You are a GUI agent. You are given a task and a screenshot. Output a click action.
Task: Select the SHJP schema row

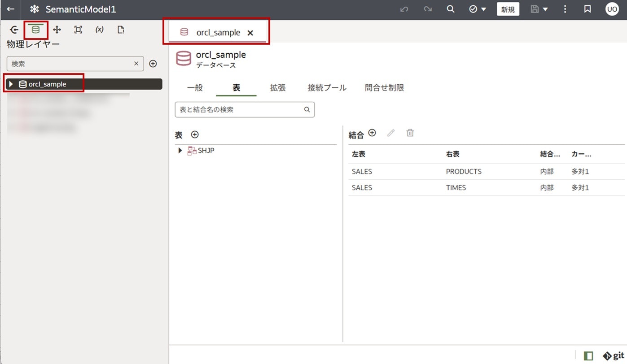coord(256,151)
